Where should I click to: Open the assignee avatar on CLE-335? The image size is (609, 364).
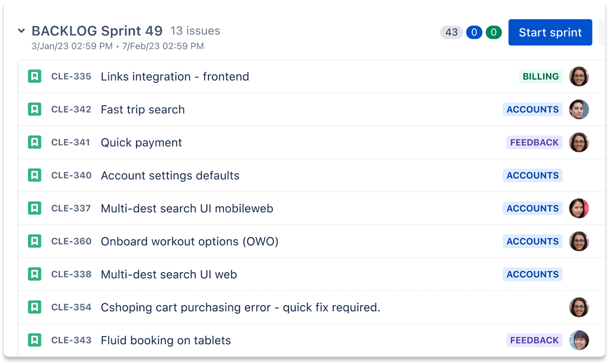pos(579,76)
